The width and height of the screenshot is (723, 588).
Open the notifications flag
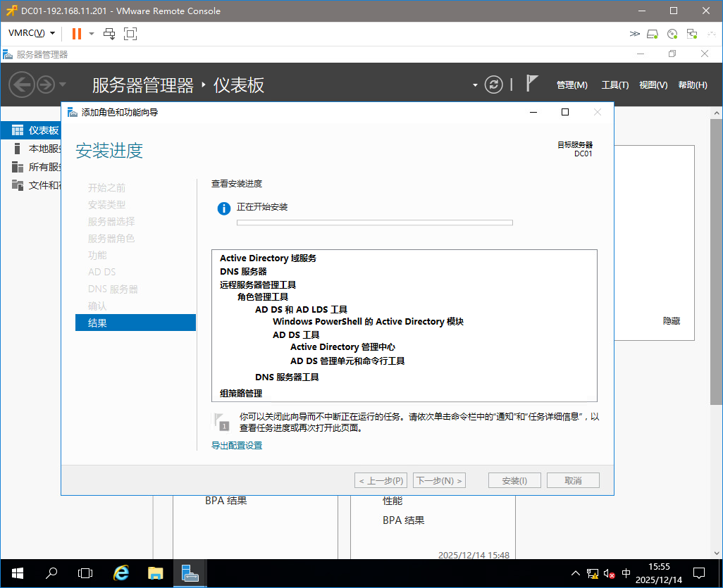[531, 83]
